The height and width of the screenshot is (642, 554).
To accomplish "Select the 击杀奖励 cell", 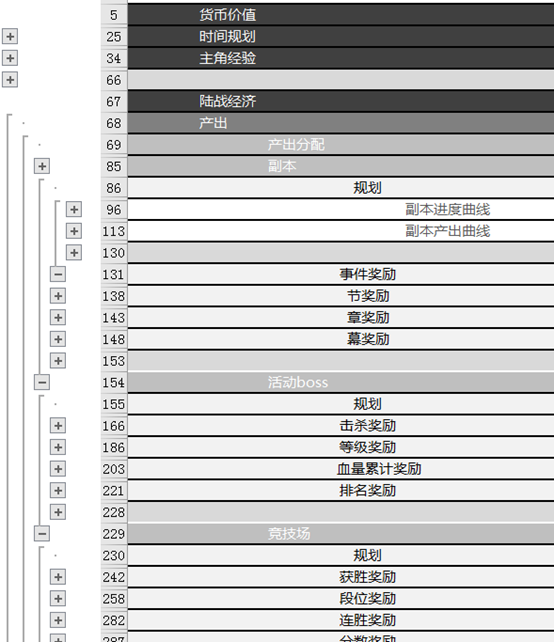I will (x=341, y=425).
